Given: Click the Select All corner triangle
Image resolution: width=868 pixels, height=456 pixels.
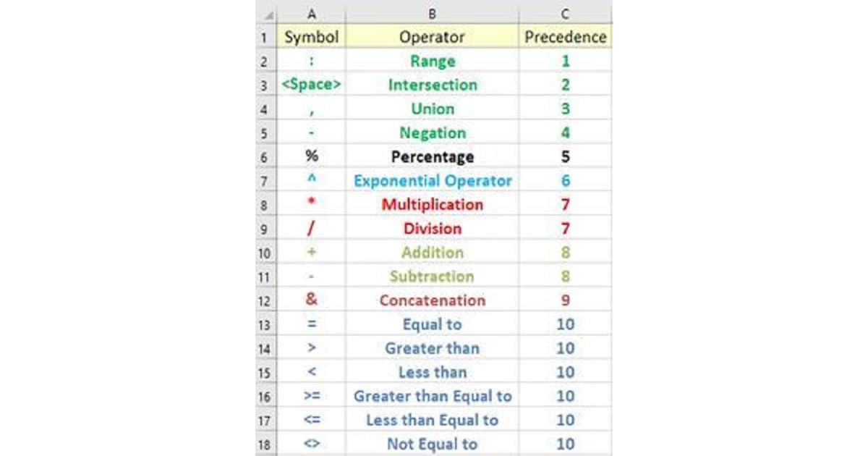Looking at the screenshot, I should 266,14.
